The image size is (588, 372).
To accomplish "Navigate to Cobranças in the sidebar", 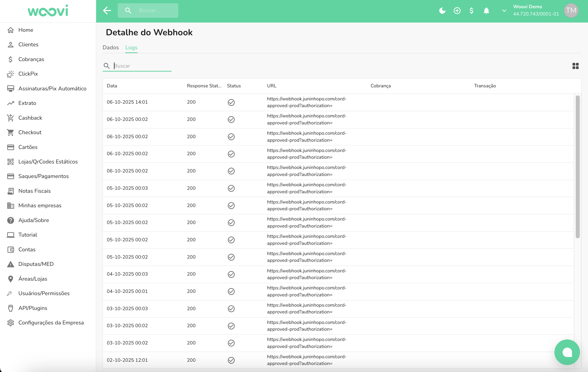I will click(x=31, y=59).
